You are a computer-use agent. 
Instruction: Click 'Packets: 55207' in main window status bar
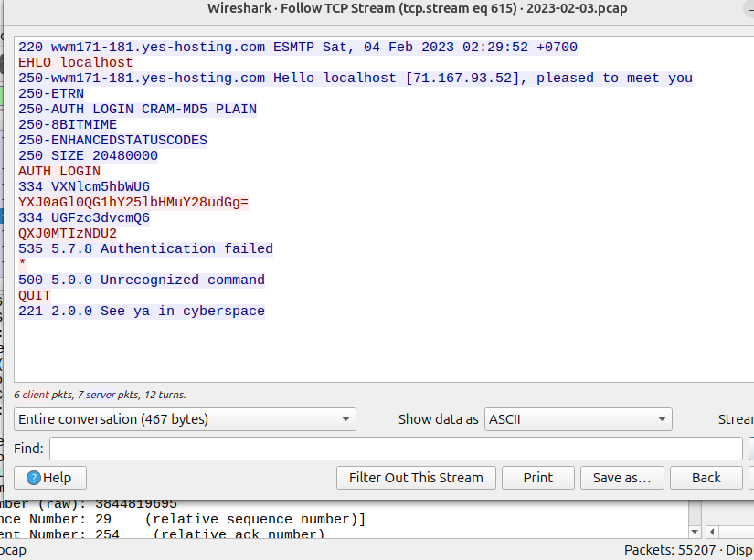(670, 550)
